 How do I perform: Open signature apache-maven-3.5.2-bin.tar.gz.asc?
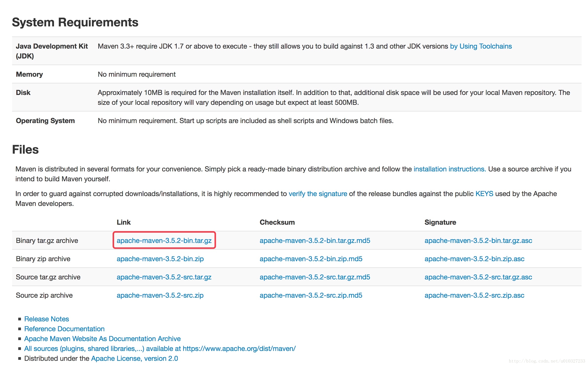point(478,240)
